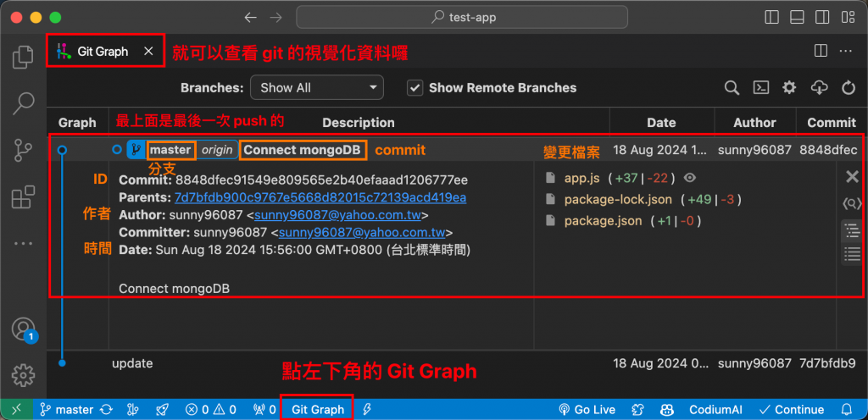This screenshot has width=868, height=420.
Task: Refresh the Git Graph view
Action: click(848, 87)
